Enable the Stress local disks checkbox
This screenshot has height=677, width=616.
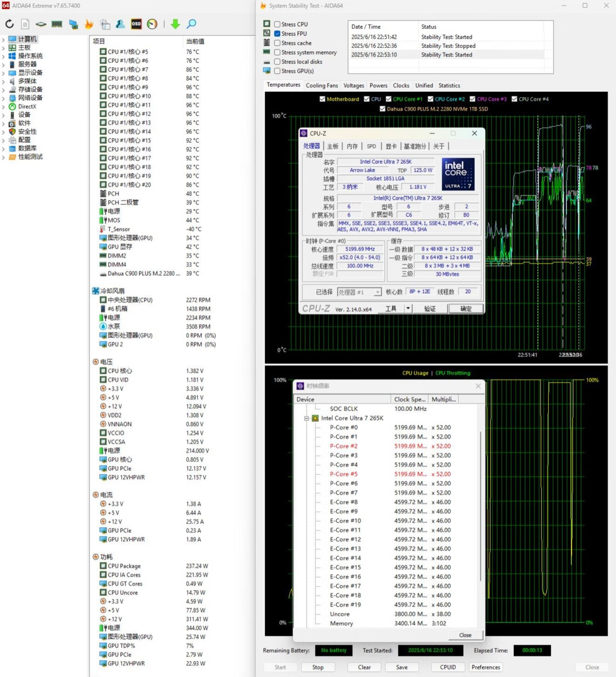pos(277,62)
